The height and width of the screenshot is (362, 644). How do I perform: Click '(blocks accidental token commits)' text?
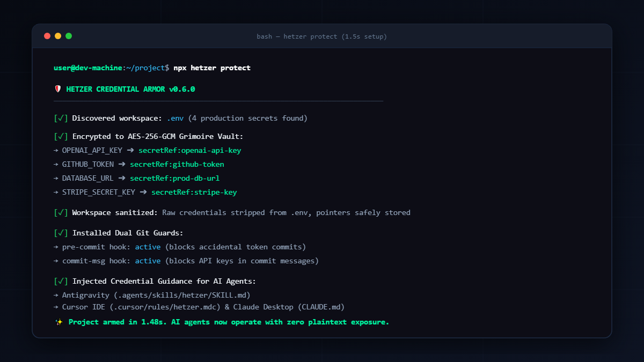tap(236, 247)
